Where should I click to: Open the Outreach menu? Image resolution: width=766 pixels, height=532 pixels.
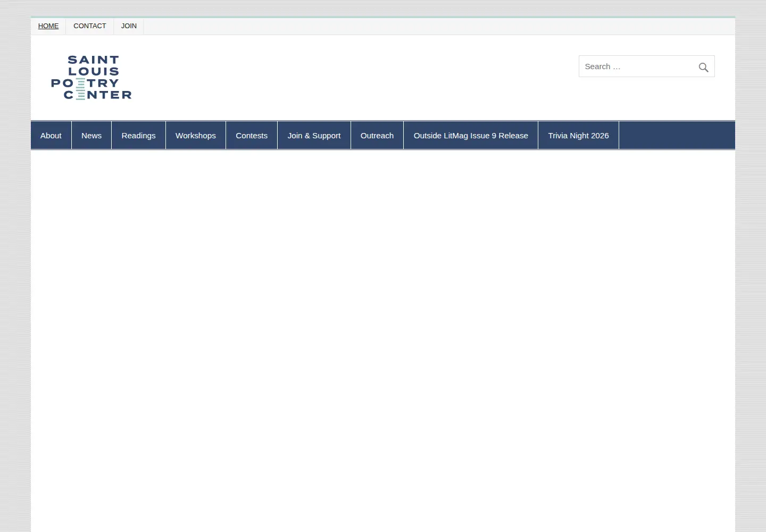pyautogui.click(x=377, y=136)
